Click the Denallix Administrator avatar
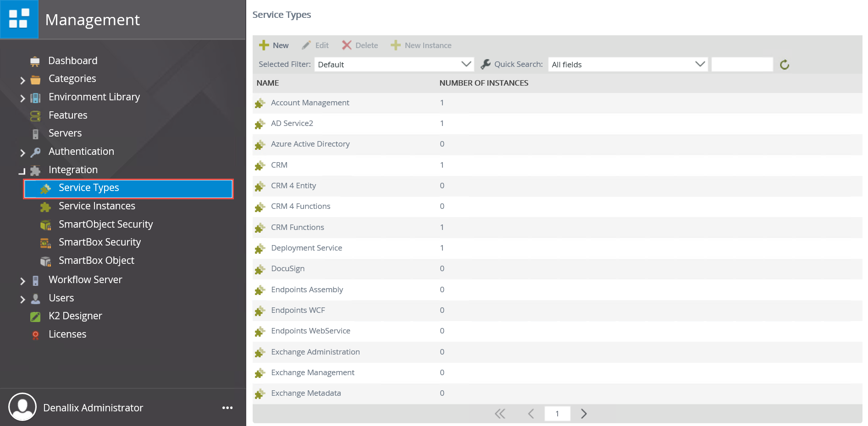 (x=22, y=407)
